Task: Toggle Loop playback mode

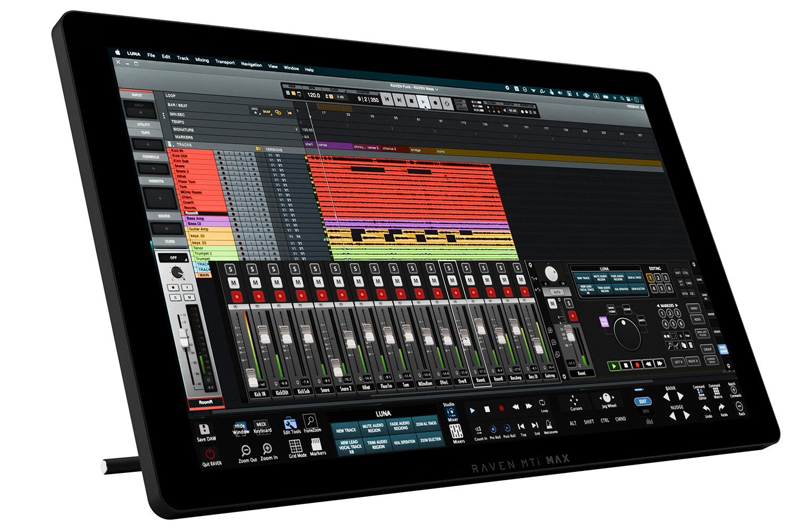Action: (x=542, y=403)
